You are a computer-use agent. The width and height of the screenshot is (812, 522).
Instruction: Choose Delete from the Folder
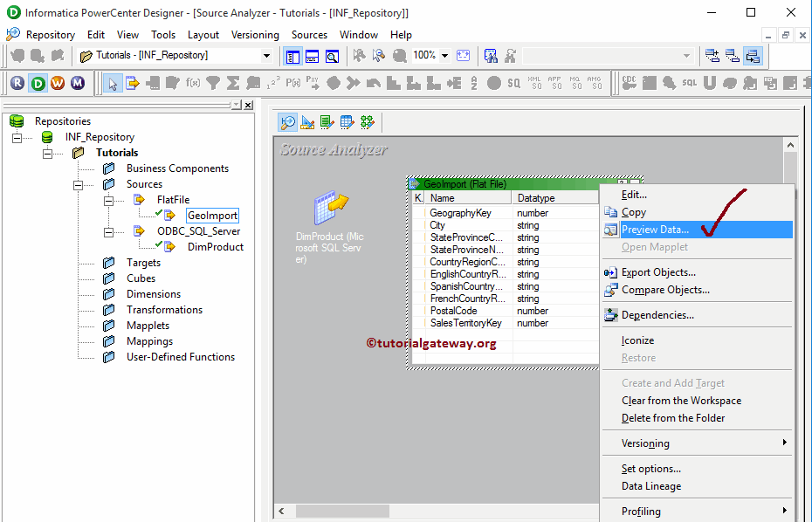point(697,418)
